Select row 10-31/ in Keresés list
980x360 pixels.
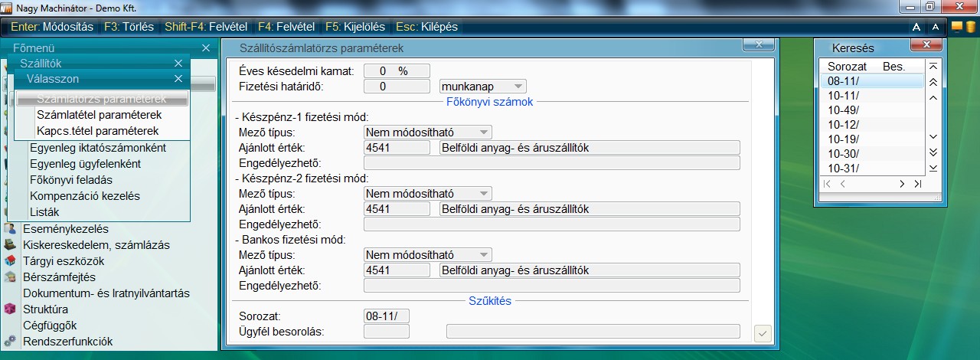pyautogui.click(x=872, y=169)
